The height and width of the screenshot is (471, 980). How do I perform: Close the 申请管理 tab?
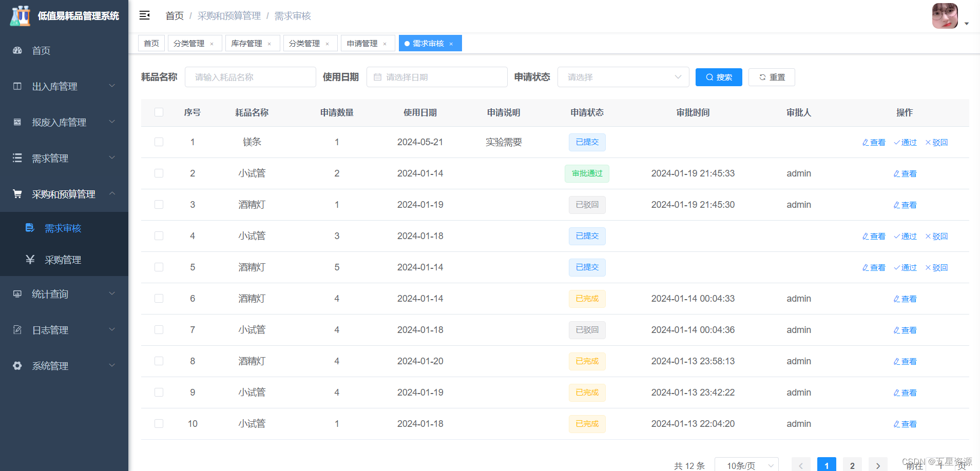click(x=385, y=44)
